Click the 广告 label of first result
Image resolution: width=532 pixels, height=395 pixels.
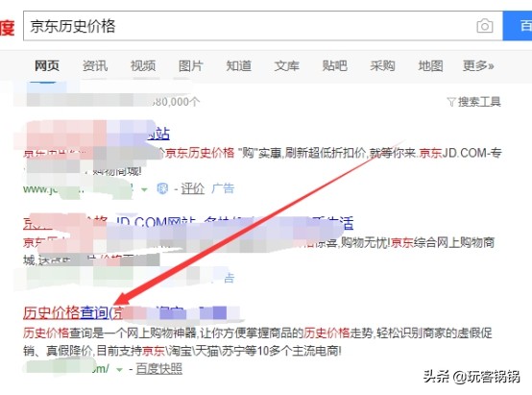(x=223, y=188)
